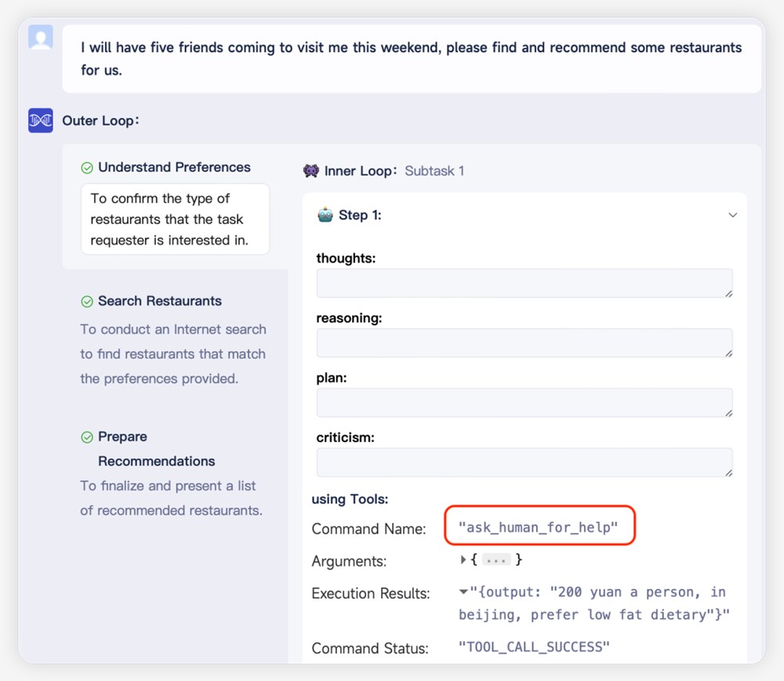Collapse Step 1 with the chevron
Image resolution: width=784 pixels, height=681 pixels.
click(x=732, y=215)
